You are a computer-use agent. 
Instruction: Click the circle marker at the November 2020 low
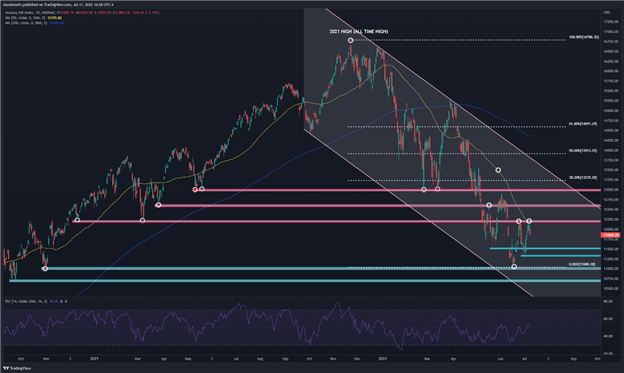[x=45, y=269]
